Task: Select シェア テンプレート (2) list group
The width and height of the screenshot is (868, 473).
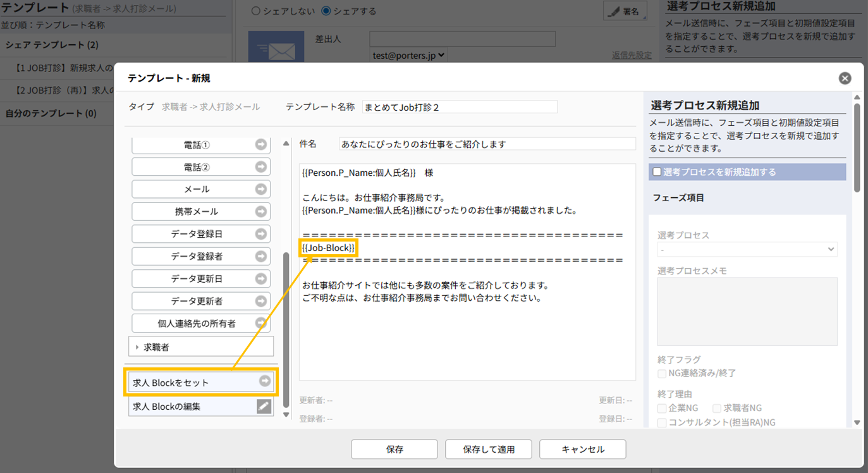Action: 52,46
